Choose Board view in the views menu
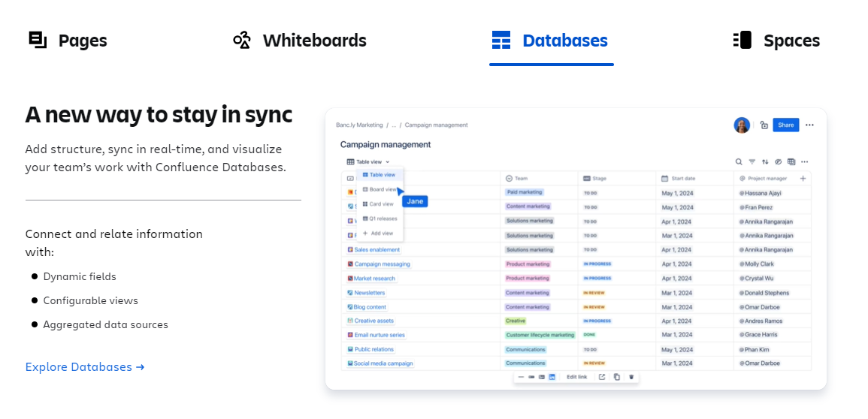This screenshot has height=419, width=868. 380,189
